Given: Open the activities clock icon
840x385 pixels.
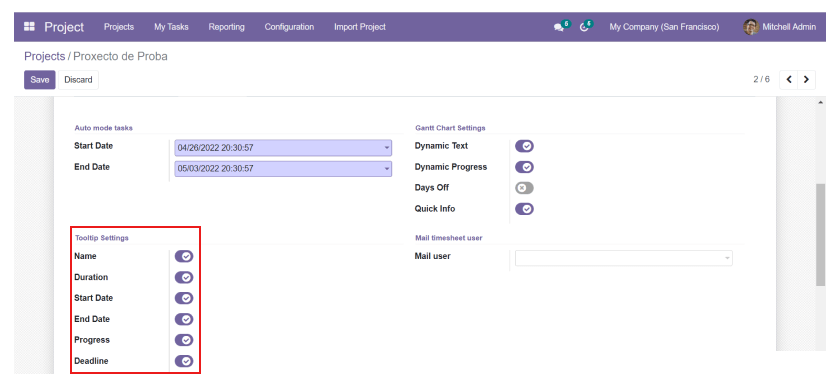Looking at the screenshot, I should 584,27.
